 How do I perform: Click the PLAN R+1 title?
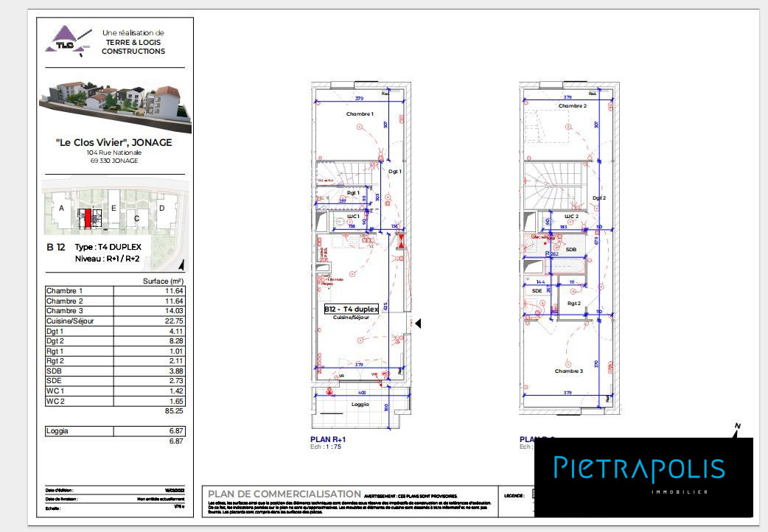click(328, 439)
